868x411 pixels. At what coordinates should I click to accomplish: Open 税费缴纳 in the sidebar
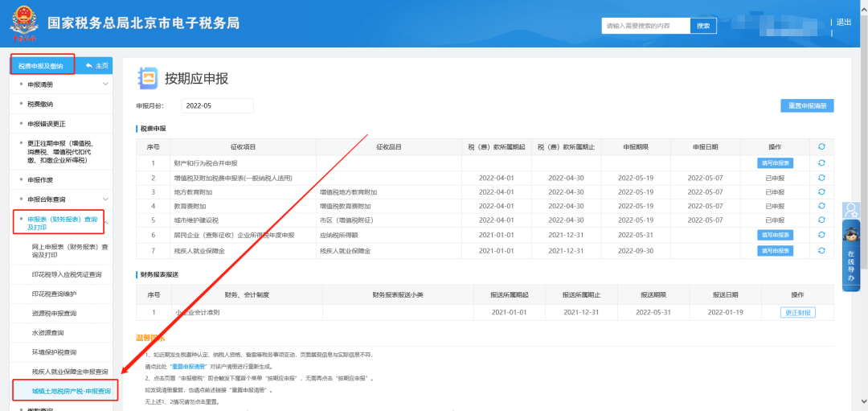pos(40,104)
